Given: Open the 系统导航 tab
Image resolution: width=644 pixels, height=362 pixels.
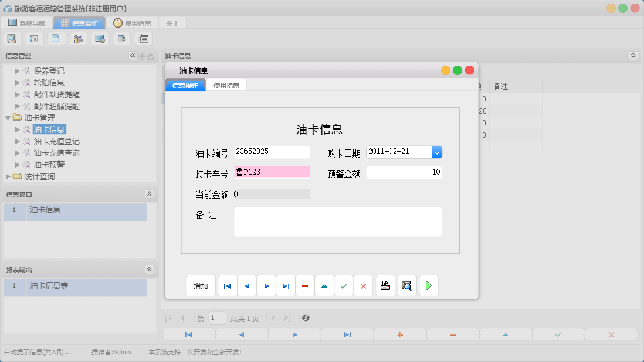Looking at the screenshot, I should coord(27,23).
